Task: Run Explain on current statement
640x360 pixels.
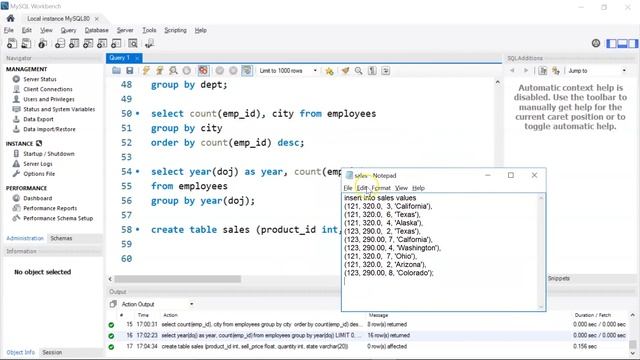Action: point(173,71)
